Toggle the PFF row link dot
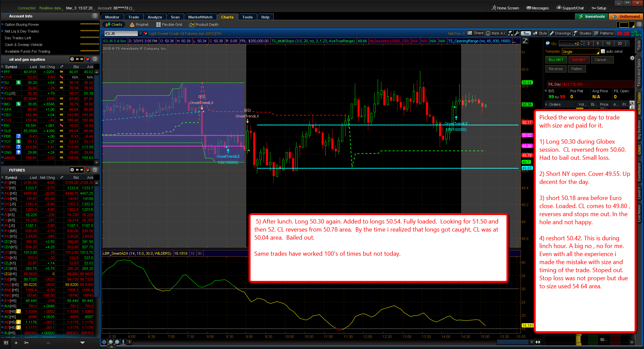644x349 pixels. tap(2, 72)
